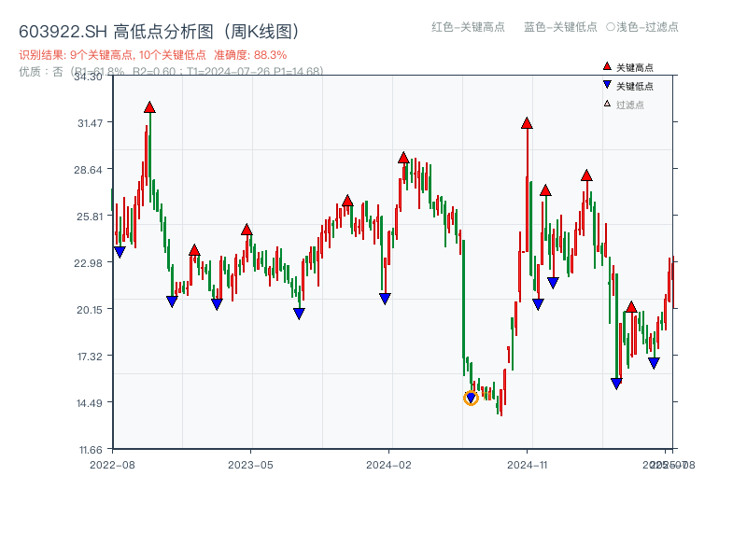Click the y-axis label 11.66

pos(91,450)
